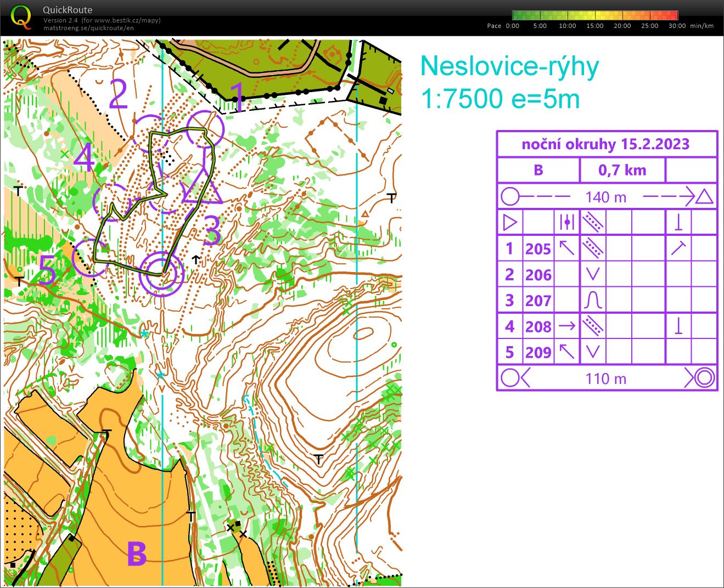Click the crossing point symbol in start row
This screenshot has height=588, width=724.
566,223
